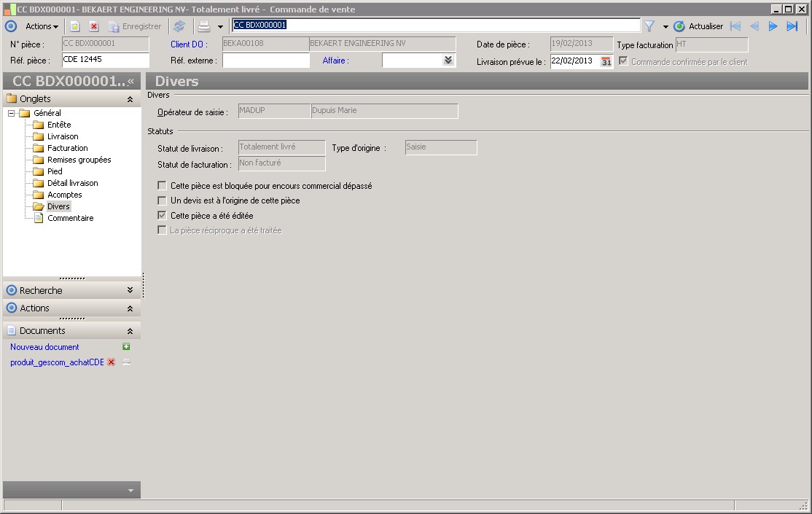812x514 pixels.
Task: Open the Remises groupées tree item
Action: (79, 160)
